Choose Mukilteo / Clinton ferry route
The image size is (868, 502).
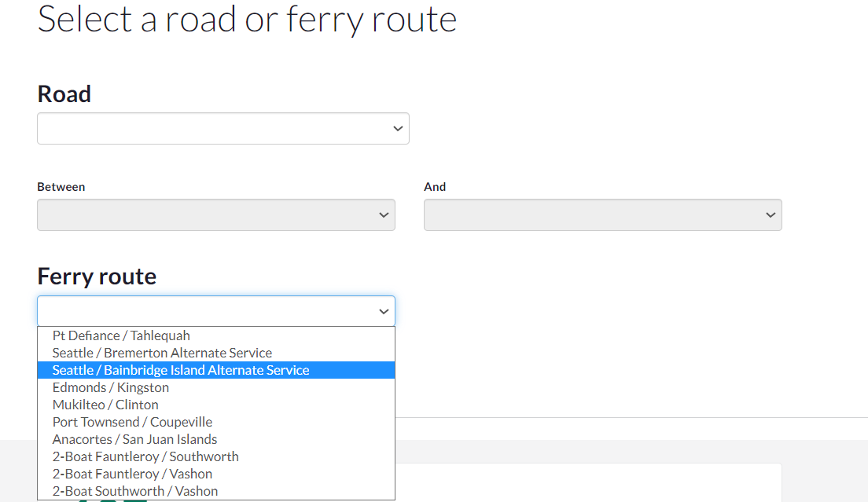(105, 405)
